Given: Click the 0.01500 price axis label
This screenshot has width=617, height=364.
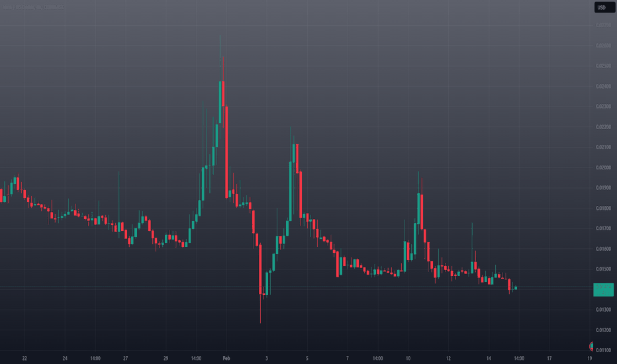Looking at the screenshot, I should point(603,269).
